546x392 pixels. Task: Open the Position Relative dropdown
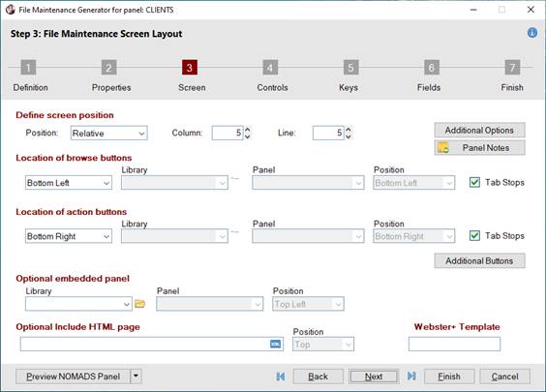(109, 133)
